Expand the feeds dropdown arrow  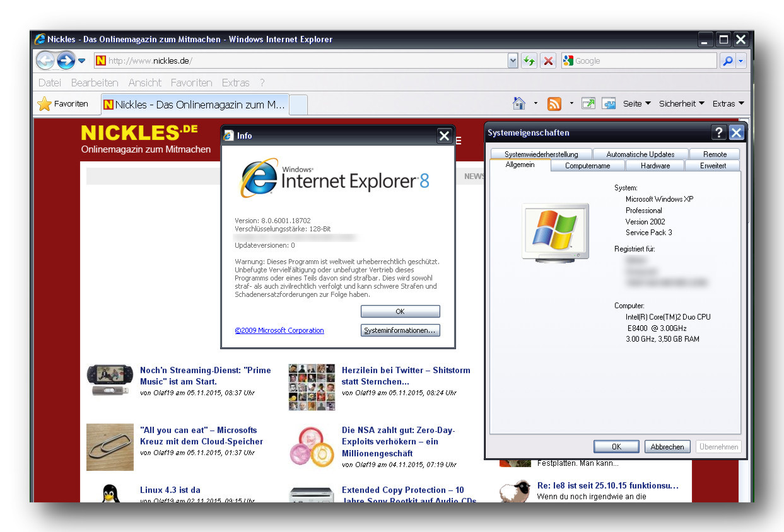pos(571,103)
